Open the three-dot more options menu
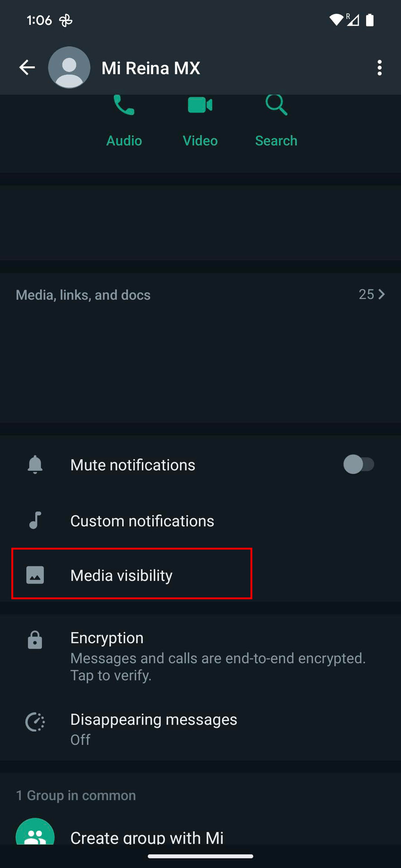The height and width of the screenshot is (868, 401). click(x=379, y=68)
